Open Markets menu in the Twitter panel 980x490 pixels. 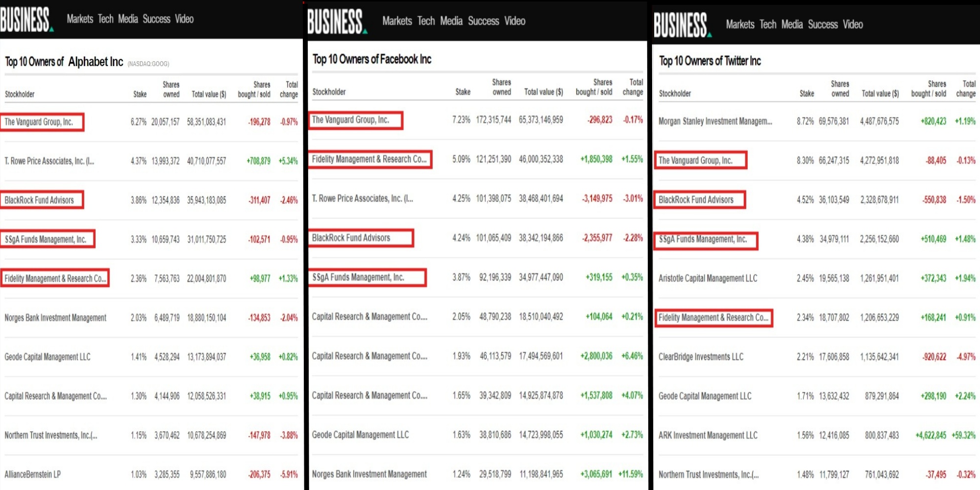pos(740,24)
